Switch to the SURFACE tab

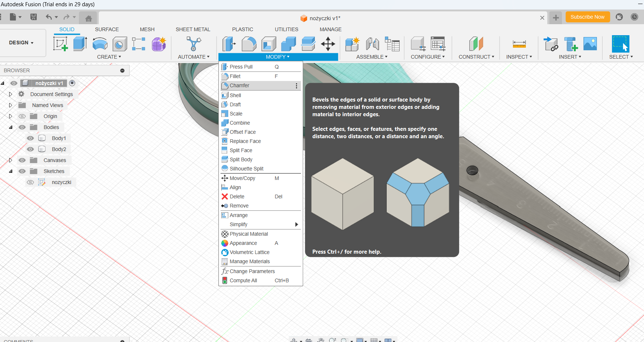tap(107, 29)
